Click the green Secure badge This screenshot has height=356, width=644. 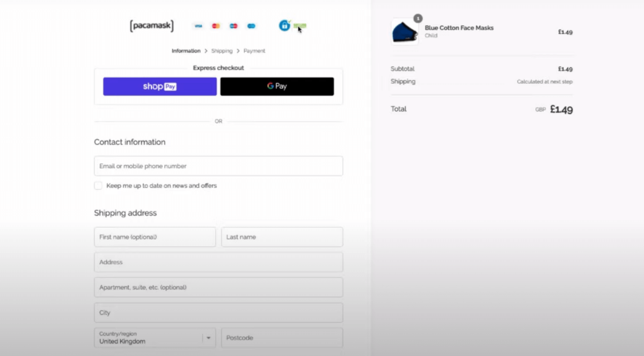click(x=300, y=25)
